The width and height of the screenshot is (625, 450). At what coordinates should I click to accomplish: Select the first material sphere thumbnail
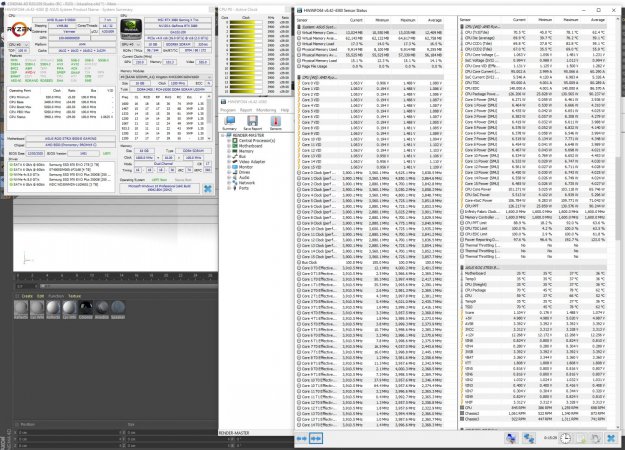coord(21,309)
